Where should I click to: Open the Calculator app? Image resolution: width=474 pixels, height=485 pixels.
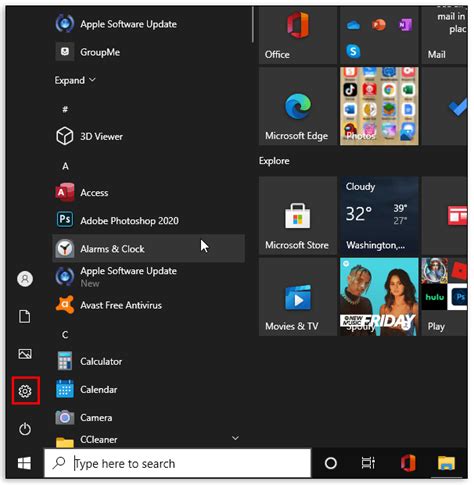[x=149, y=361]
